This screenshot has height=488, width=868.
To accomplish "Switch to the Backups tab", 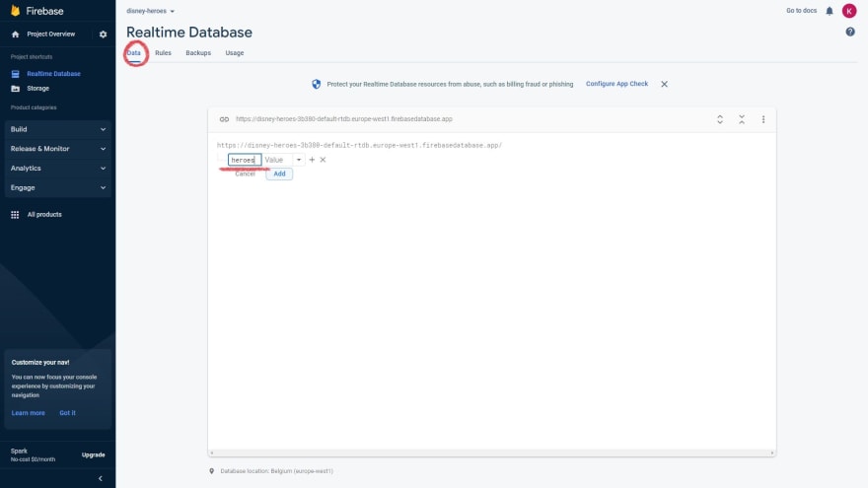I will click(198, 53).
